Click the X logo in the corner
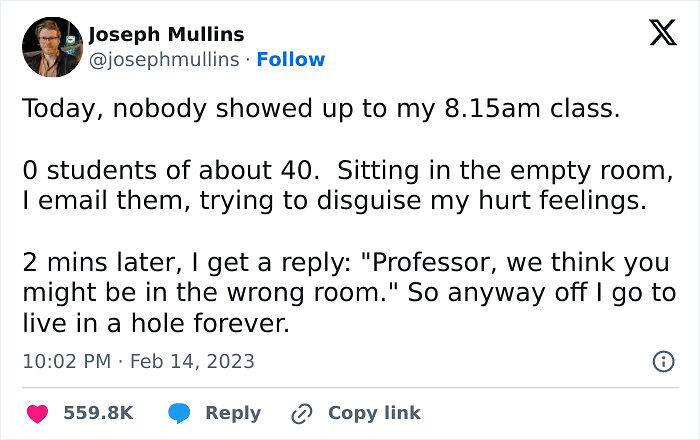 656,34
